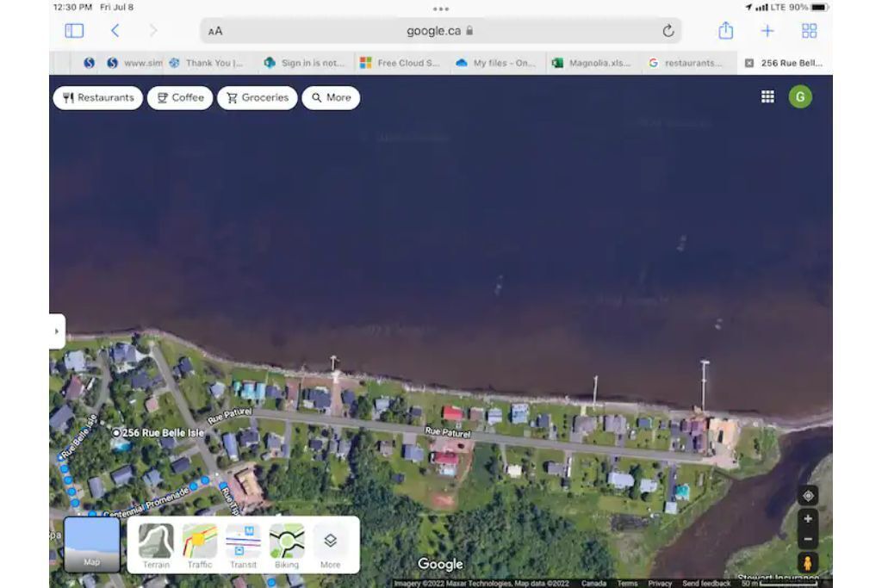Open the share sheet
The image size is (882, 588).
click(725, 30)
